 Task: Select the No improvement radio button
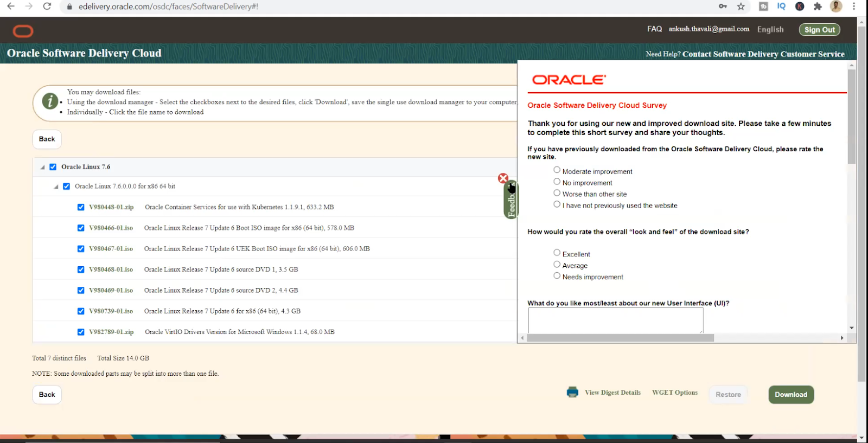(557, 182)
